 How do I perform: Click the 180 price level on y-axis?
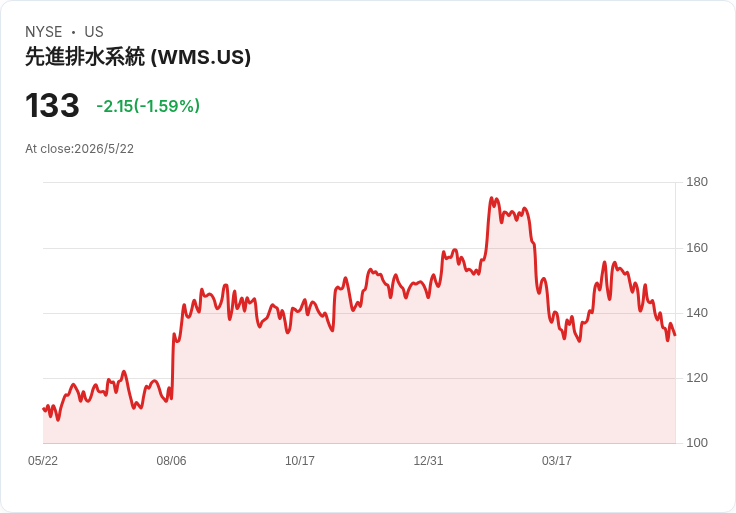(697, 182)
